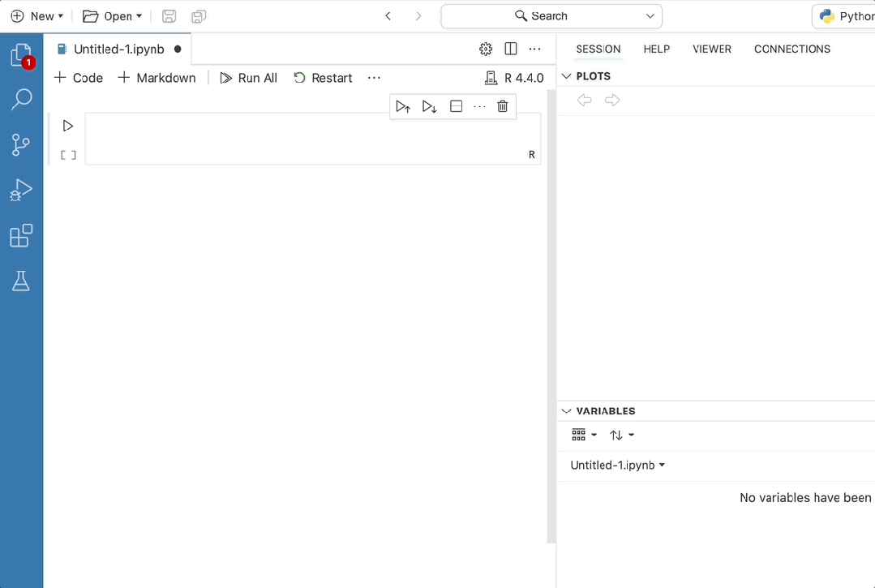Expand the Search bar dropdown chevron
875x588 pixels.
tap(650, 16)
